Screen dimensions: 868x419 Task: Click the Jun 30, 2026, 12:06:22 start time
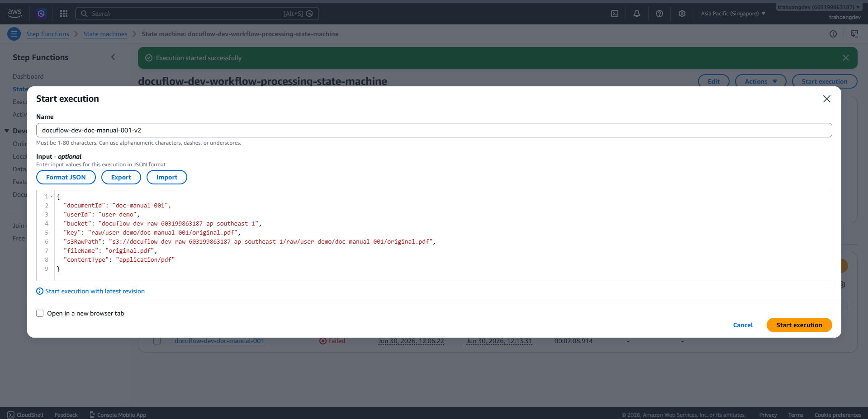tap(411, 341)
